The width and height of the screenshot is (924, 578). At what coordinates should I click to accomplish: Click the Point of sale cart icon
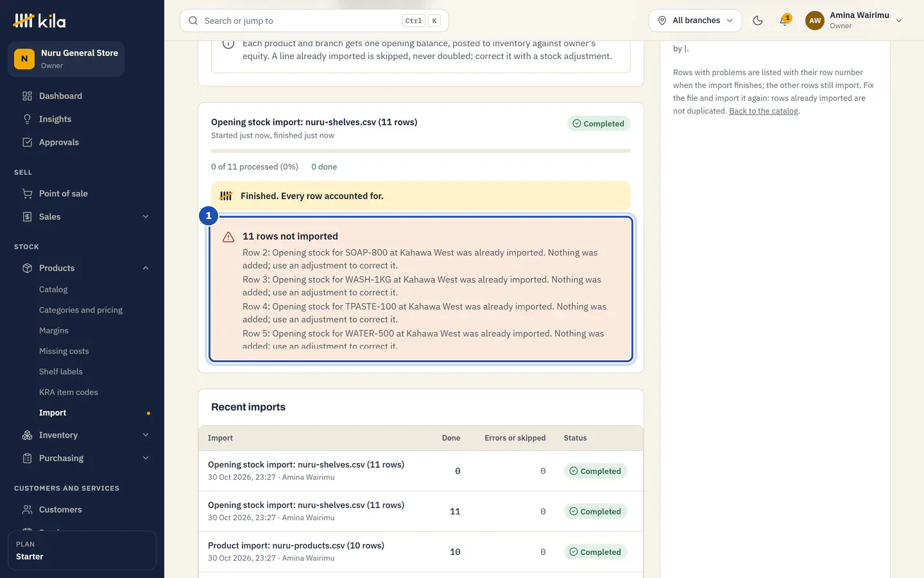point(27,193)
